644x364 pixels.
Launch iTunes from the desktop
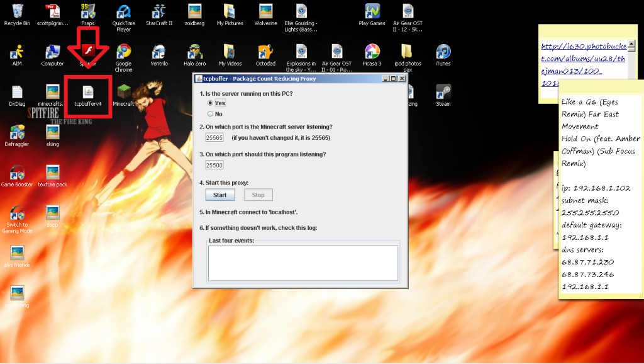point(443,52)
